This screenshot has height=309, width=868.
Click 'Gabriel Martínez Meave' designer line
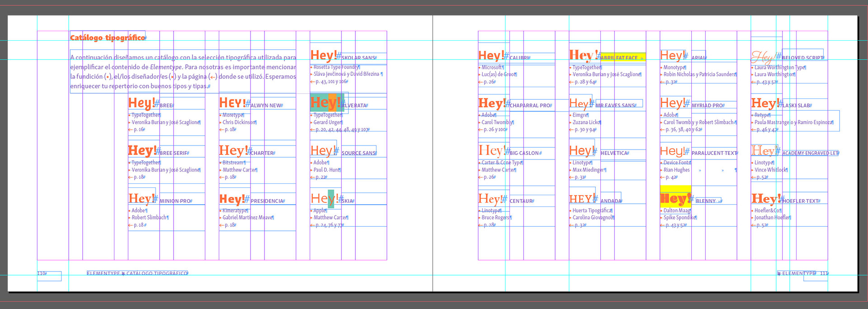(x=247, y=218)
